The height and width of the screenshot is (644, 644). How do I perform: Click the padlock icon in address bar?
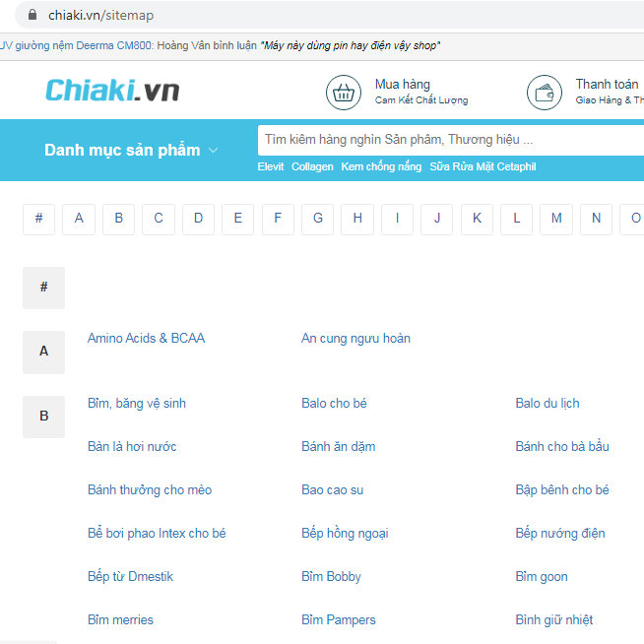coord(32,15)
